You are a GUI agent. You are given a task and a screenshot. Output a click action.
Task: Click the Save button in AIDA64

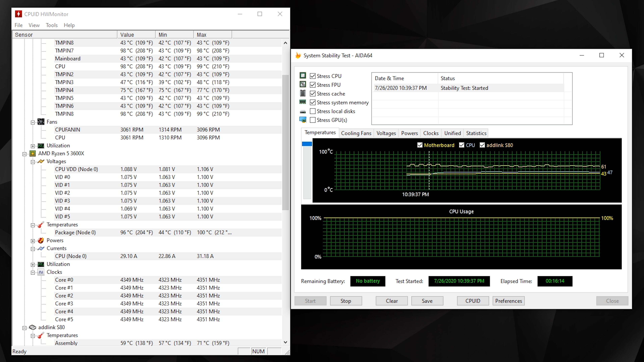coord(427,301)
